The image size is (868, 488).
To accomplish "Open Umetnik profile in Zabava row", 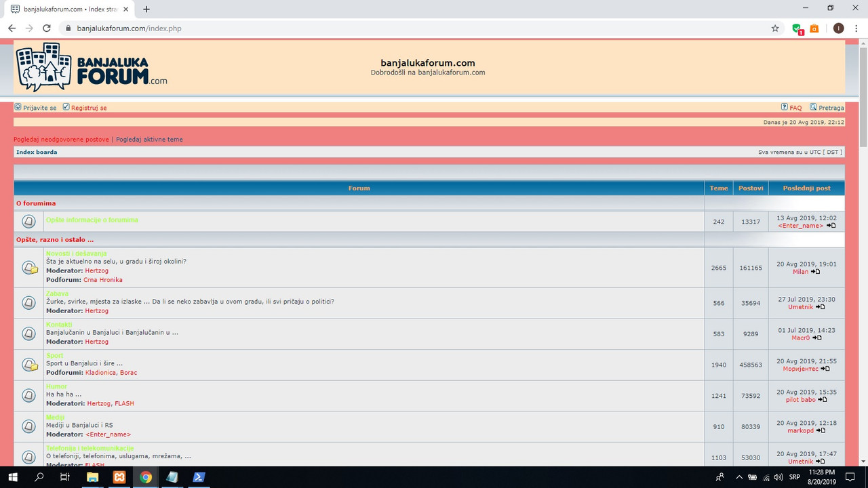I will (x=801, y=307).
